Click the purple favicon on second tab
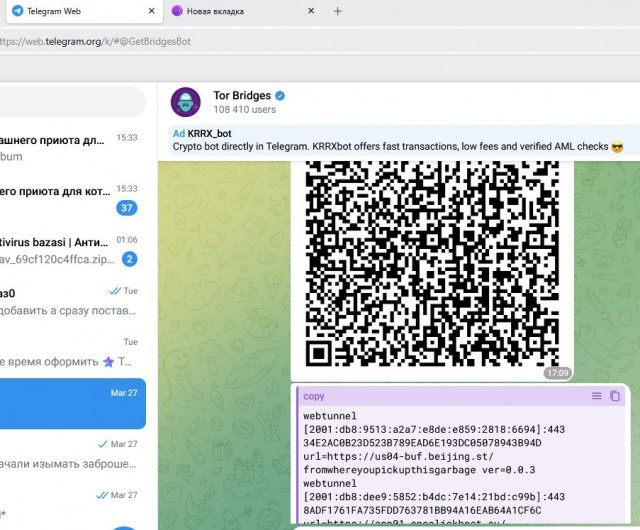Viewport: 640px width, 530px height. 177,11
